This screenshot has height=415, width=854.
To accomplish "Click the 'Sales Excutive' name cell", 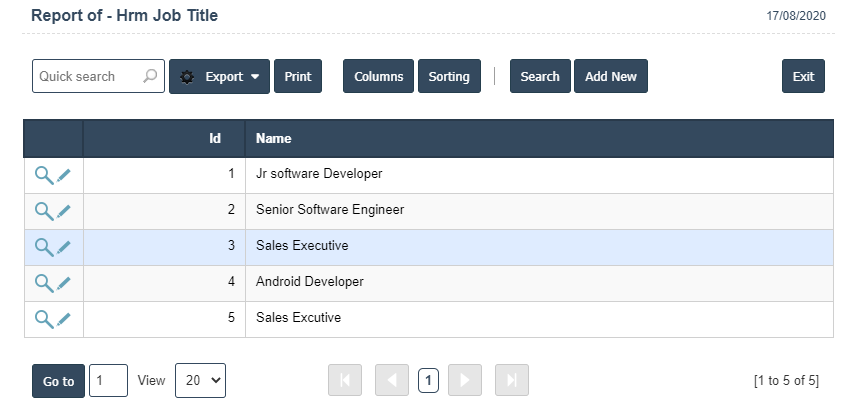I will 539,319.
